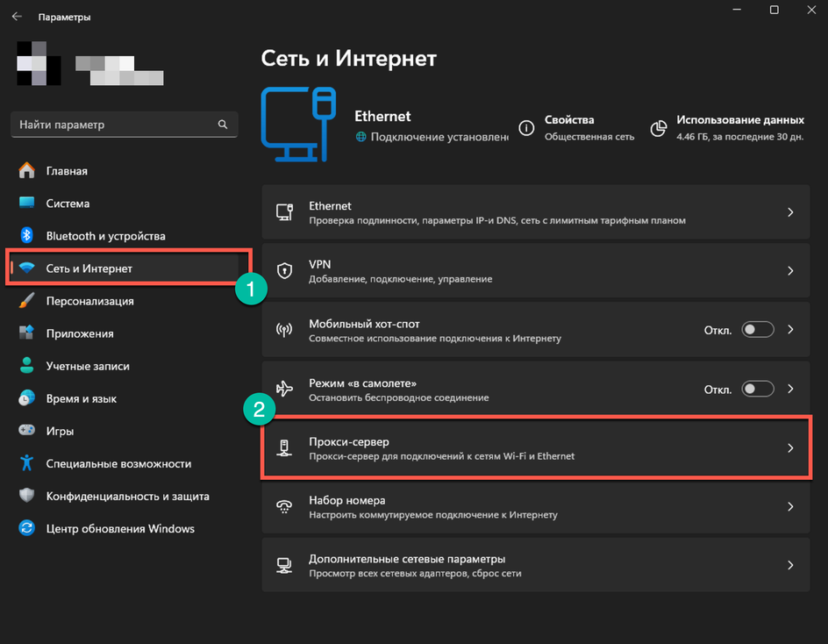
Task: Click the 4.46 ГБ usage text
Action: click(x=739, y=137)
